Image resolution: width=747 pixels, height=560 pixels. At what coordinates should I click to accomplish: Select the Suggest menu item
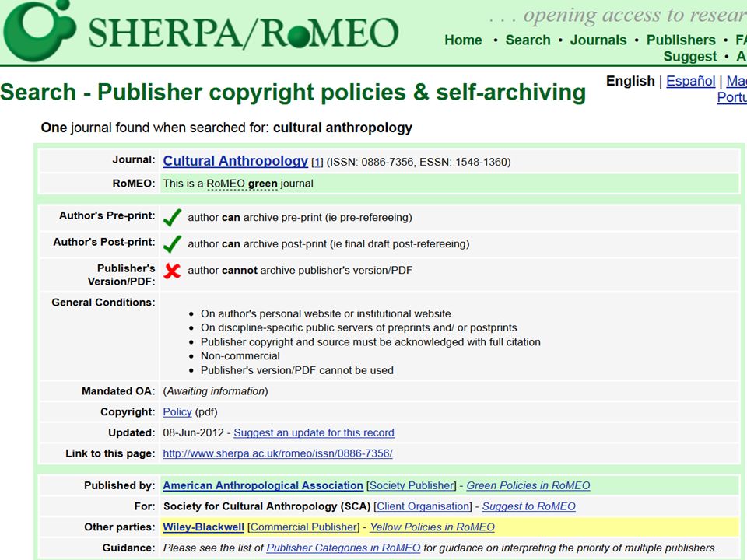click(x=690, y=56)
